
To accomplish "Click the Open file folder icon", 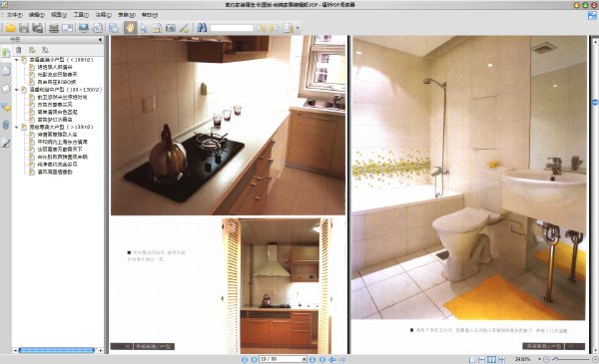I will (10, 28).
